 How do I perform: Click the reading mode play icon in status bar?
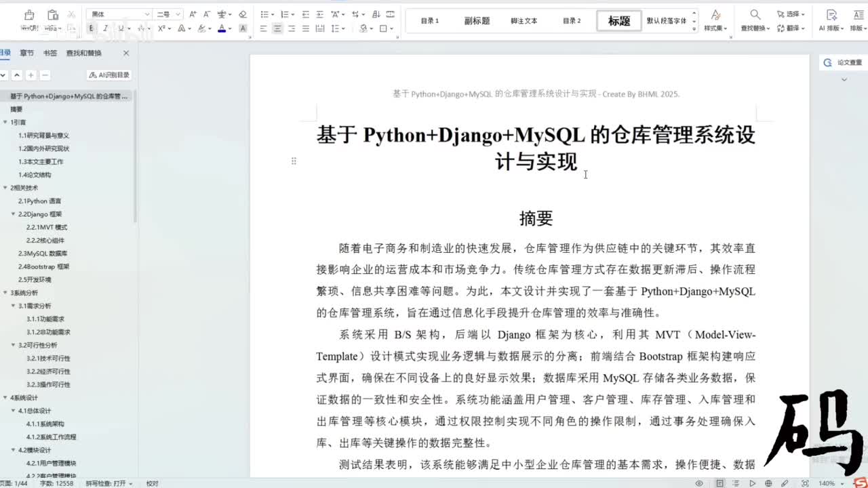click(x=753, y=483)
